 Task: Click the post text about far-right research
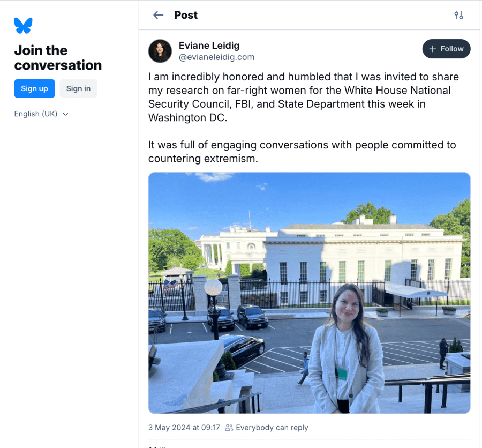click(x=303, y=97)
